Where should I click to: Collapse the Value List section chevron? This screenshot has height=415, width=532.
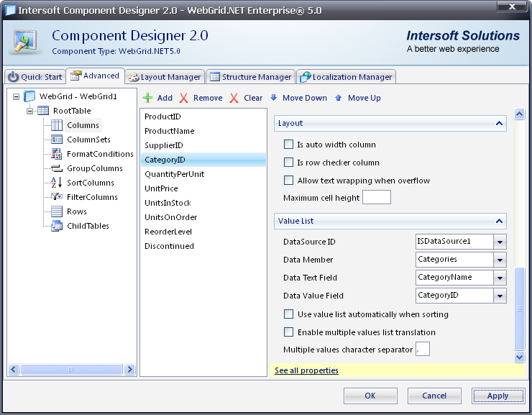click(x=499, y=221)
